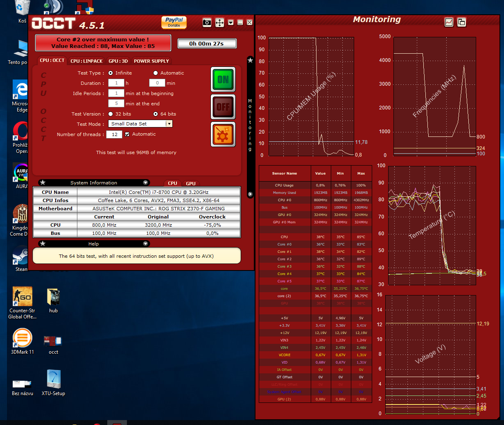Screen dimensions: 504x425
Task: Collapse the System Information section
Action: pos(145,183)
